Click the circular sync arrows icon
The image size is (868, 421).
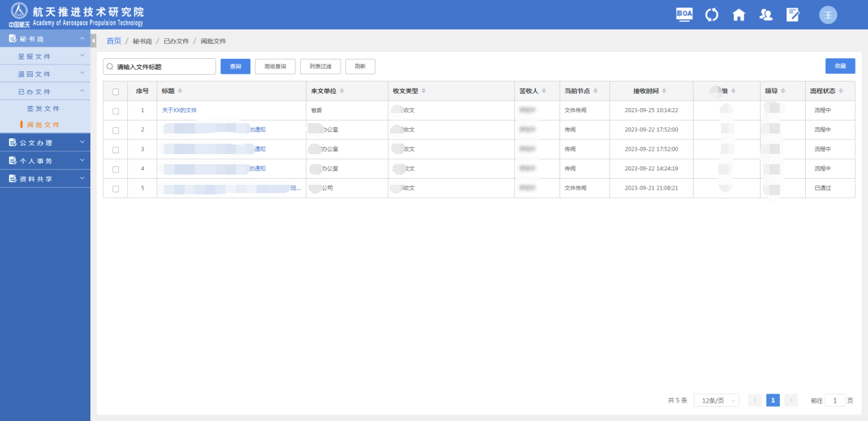pyautogui.click(x=711, y=14)
